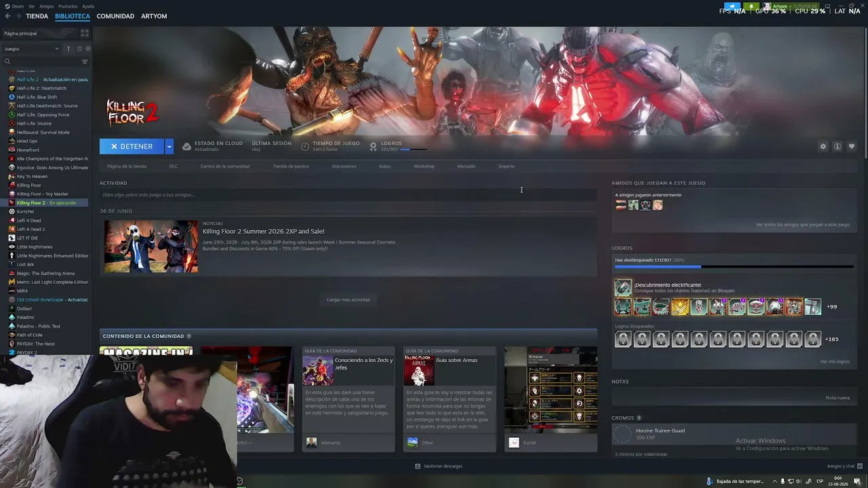The width and height of the screenshot is (868, 488).
Task: Select Outlast in the game list
Action: (24, 308)
